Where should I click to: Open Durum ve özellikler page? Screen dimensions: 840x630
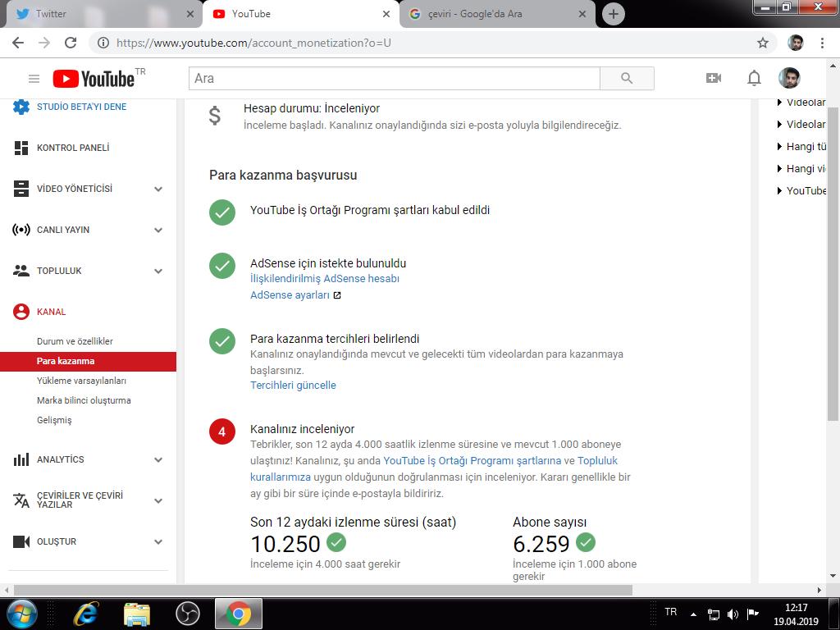click(75, 341)
